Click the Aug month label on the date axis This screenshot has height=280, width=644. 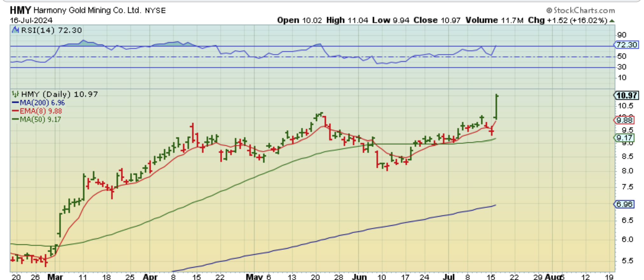552,277
